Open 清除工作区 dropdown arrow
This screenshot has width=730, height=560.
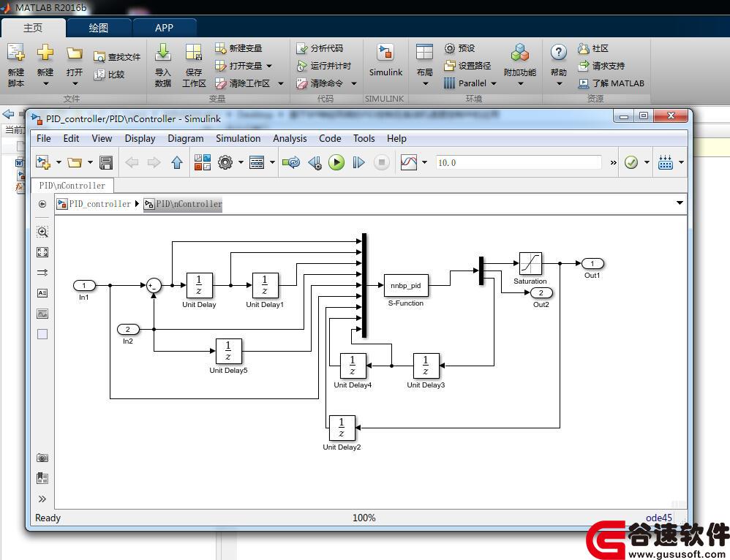pos(281,83)
